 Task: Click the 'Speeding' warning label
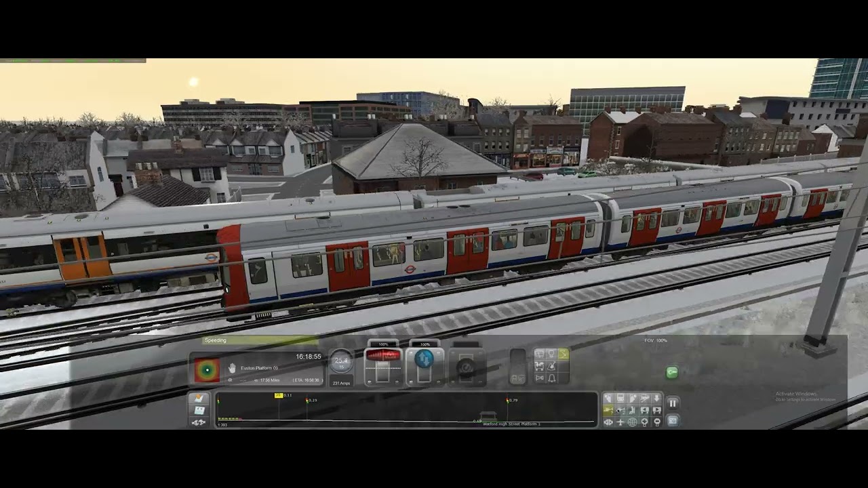(x=216, y=340)
